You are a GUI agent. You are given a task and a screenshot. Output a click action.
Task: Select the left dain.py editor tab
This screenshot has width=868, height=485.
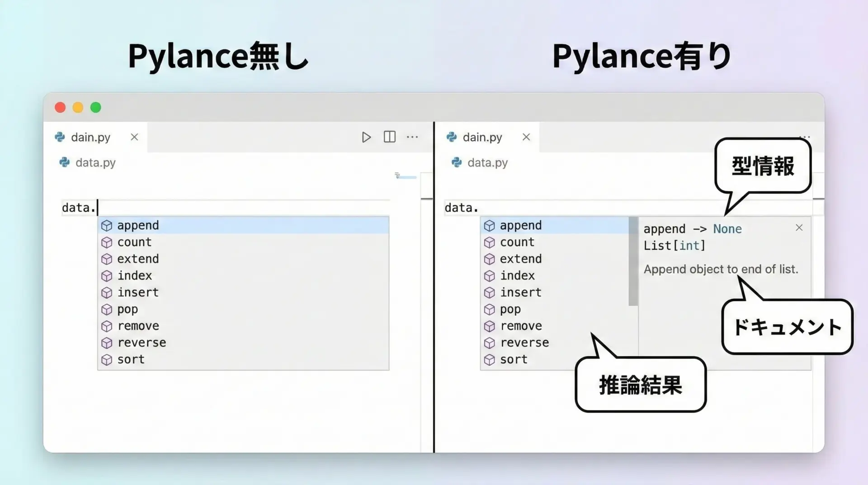point(90,137)
